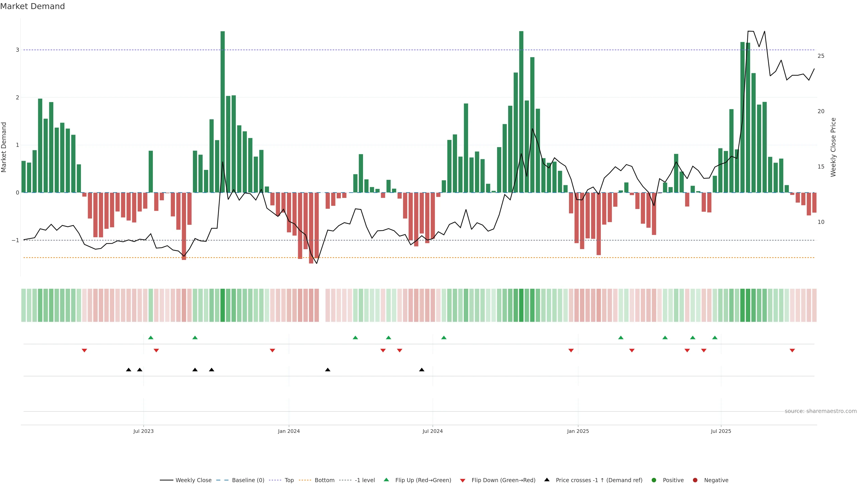Click the Market Demand chart title

pyautogui.click(x=32, y=6)
